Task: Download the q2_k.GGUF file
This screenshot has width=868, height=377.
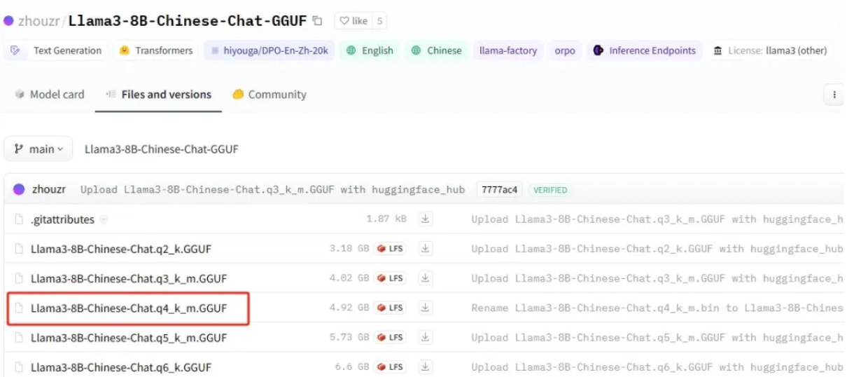Action: tap(426, 249)
